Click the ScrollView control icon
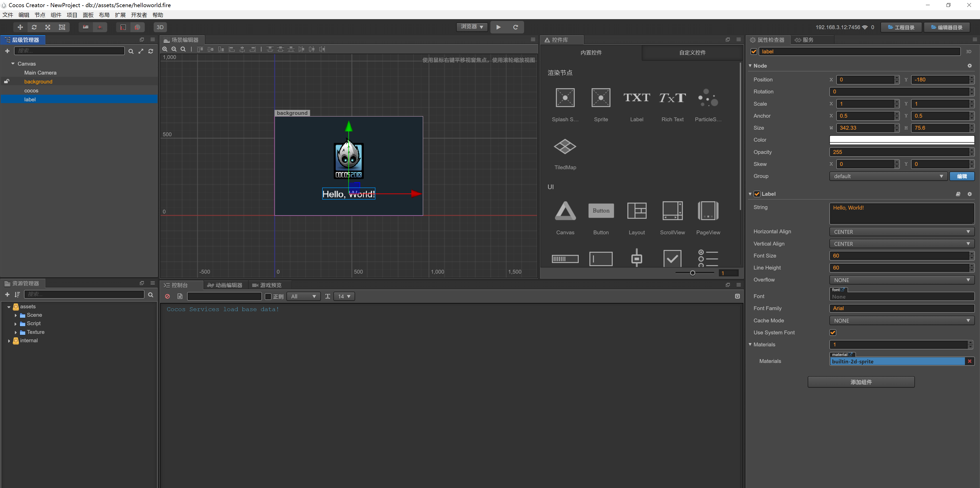 pyautogui.click(x=672, y=211)
